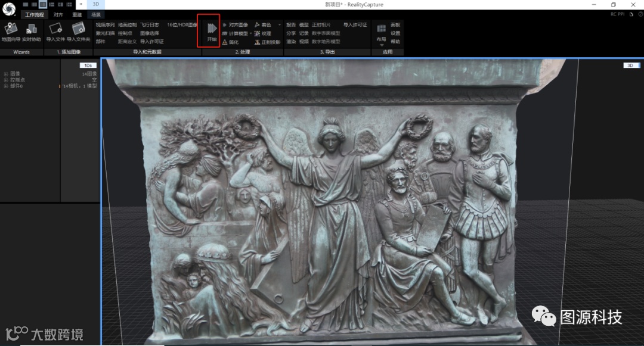Image resolution: width=644 pixels, height=346 pixels.
Task: Click 飞行日志 flight log
Action: click(150, 25)
